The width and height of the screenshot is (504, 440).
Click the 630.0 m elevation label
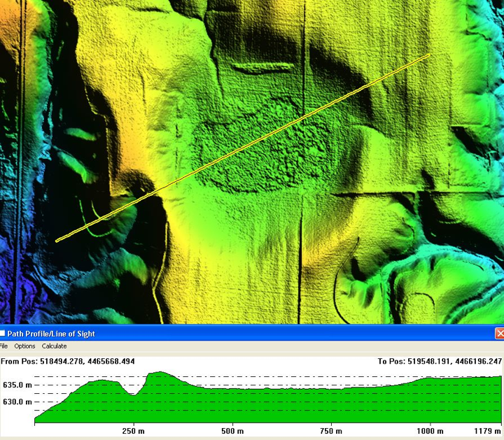17,402
